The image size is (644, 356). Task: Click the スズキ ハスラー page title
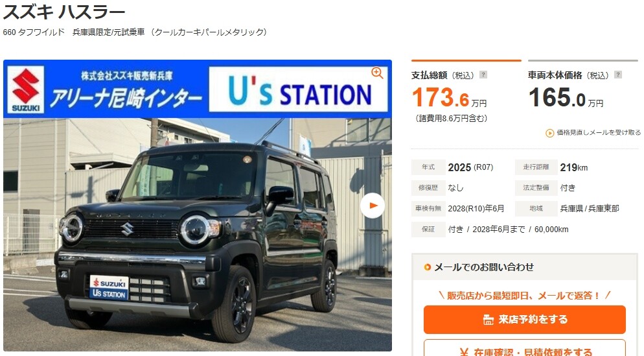point(64,12)
